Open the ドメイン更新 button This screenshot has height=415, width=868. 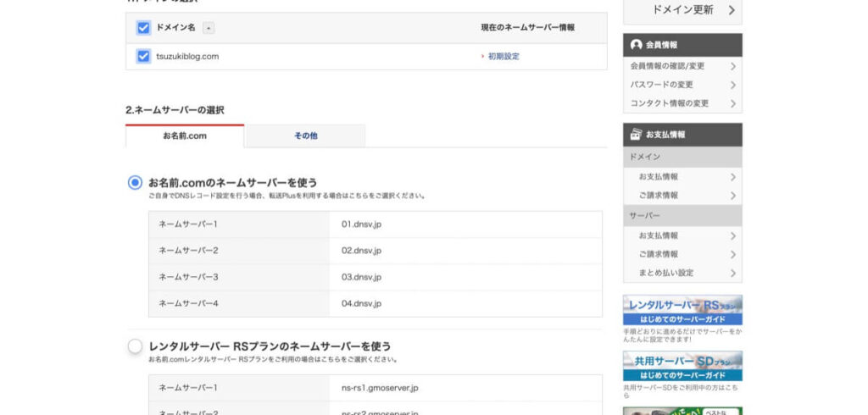[x=682, y=9]
